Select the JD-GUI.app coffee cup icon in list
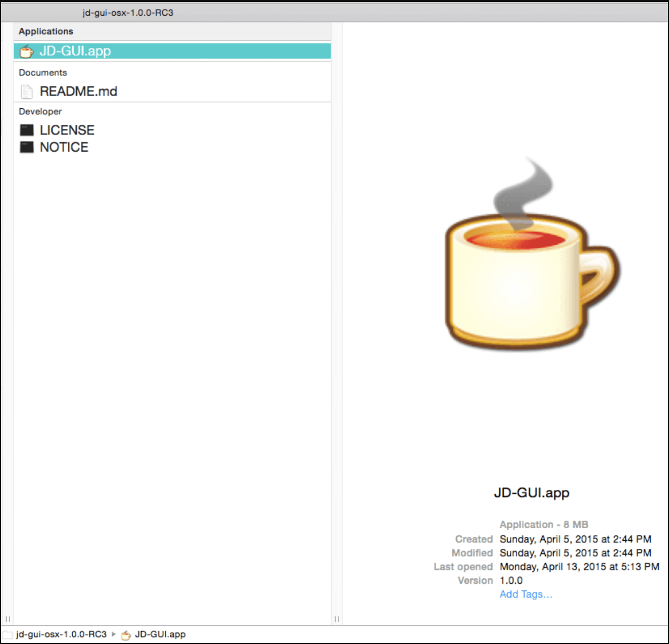This screenshot has height=644, width=669. pos(26,52)
